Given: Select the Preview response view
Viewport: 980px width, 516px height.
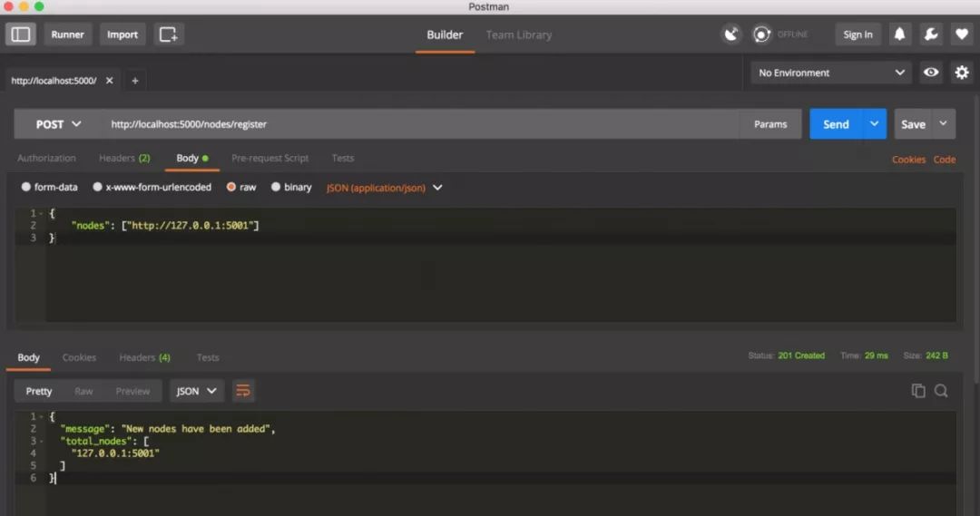Looking at the screenshot, I should coord(132,391).
